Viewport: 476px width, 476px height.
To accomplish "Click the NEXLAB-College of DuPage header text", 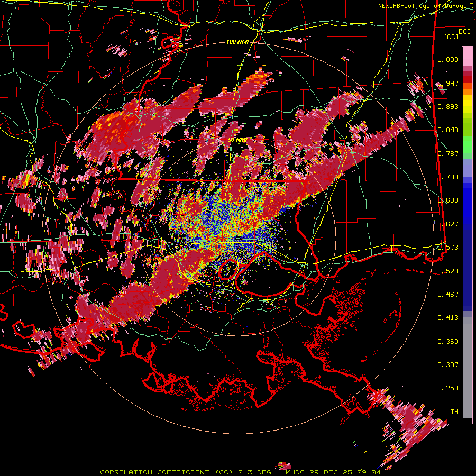I will tap(426, 6).
